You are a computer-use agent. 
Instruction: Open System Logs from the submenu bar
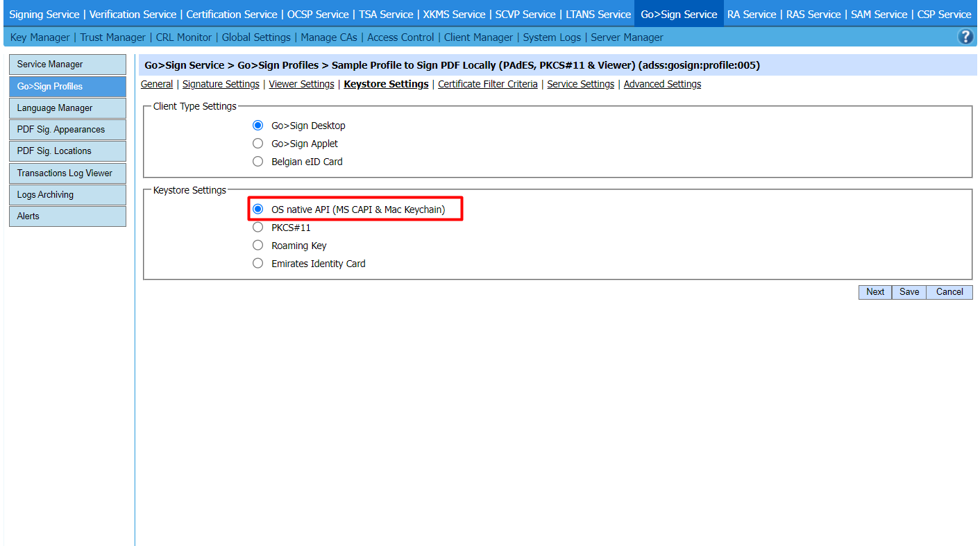point(552,37)
